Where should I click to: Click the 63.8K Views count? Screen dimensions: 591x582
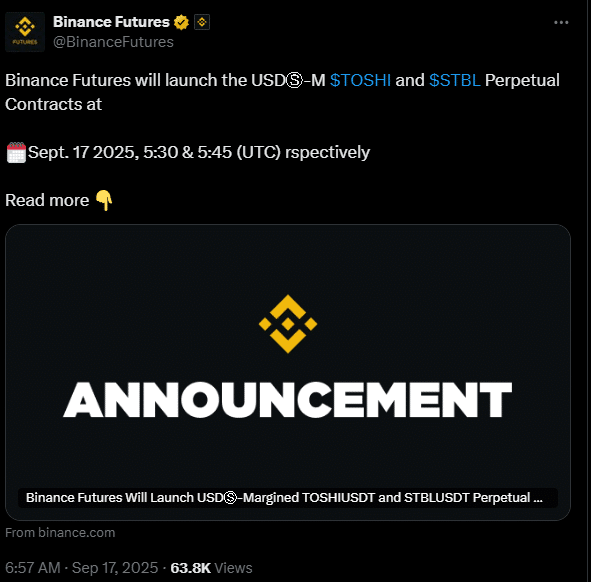(x=211, y=568)
